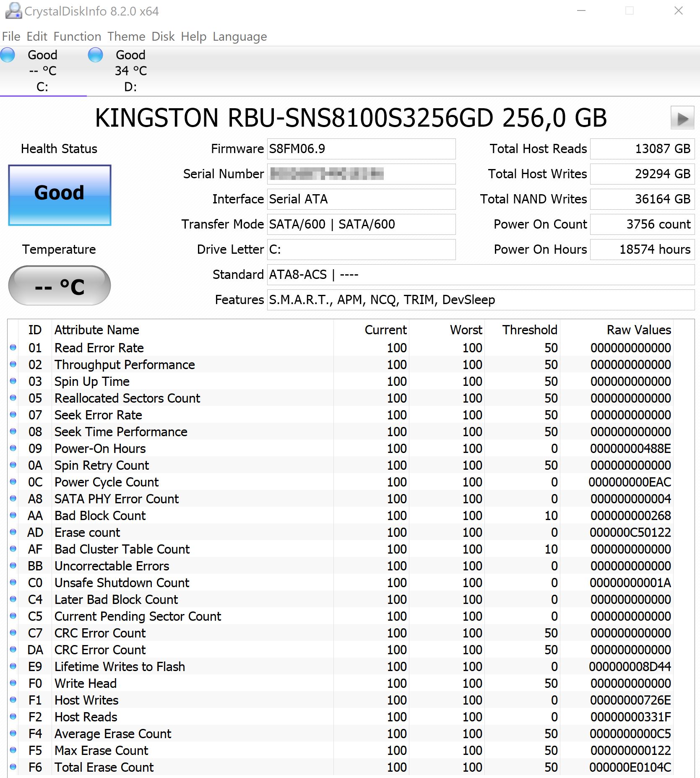Screen dimensions: 700x778
Task: Click status dot of Write Head row
Action: pyautogui.click(x=13, y=683)
